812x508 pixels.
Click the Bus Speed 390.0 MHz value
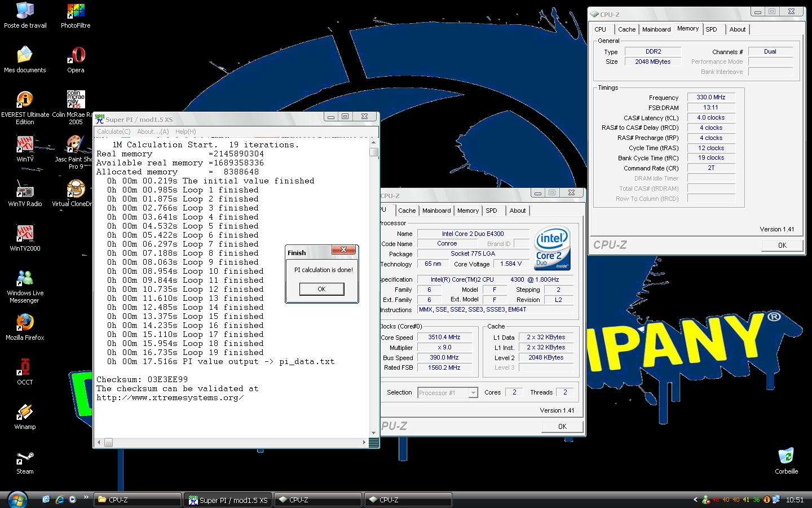pos(444,357)
